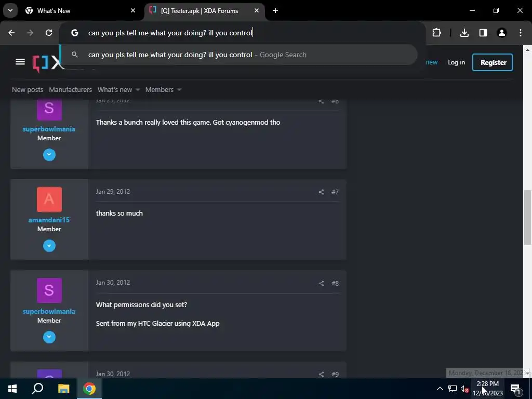Open Chrome three-dot menu
The width and height of the screenshot is (532, 399).
[521, 33]
